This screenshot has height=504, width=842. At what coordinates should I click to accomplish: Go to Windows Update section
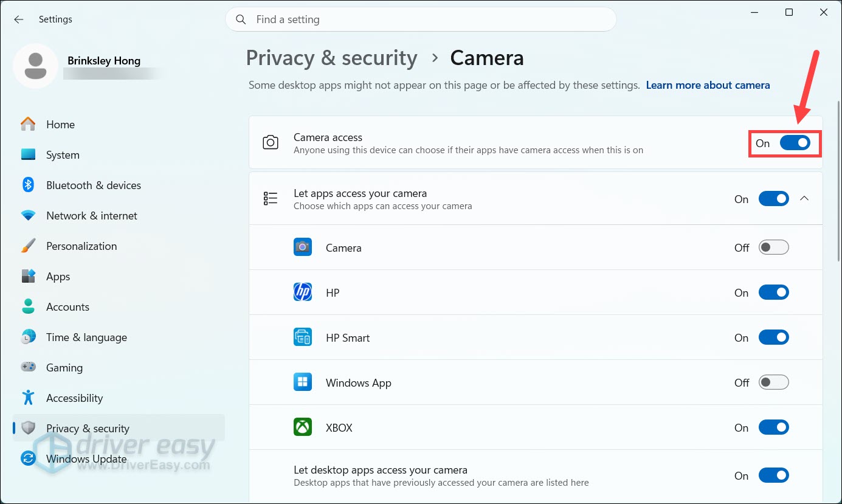(x=119, y=458)
